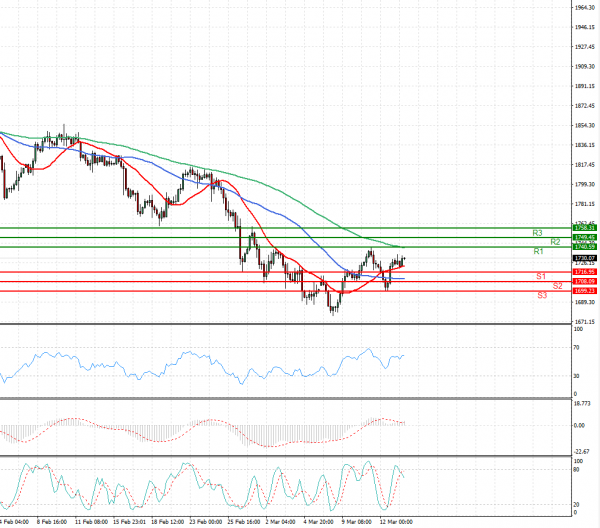
Task: Click the 1781.15 price axis value
Action: click(585, 204)
